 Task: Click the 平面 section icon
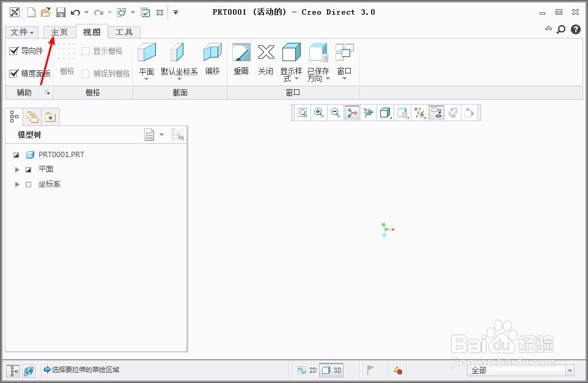coord(147,52)
